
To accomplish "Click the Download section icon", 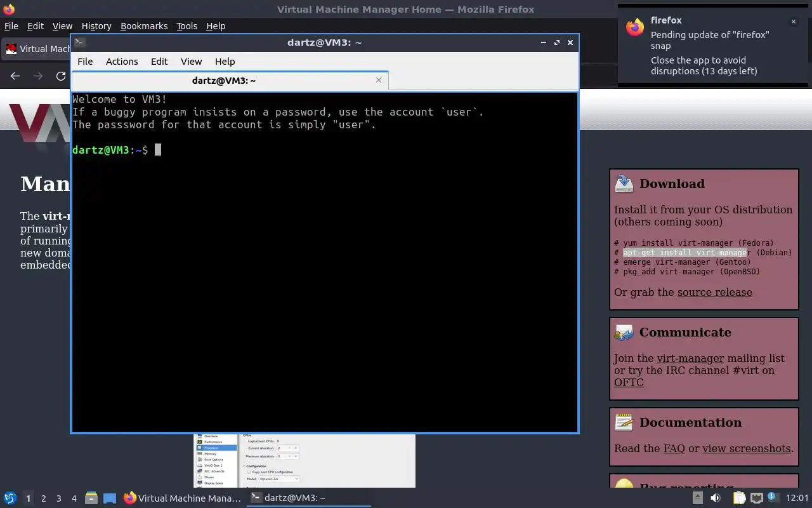I will [624, 184].
